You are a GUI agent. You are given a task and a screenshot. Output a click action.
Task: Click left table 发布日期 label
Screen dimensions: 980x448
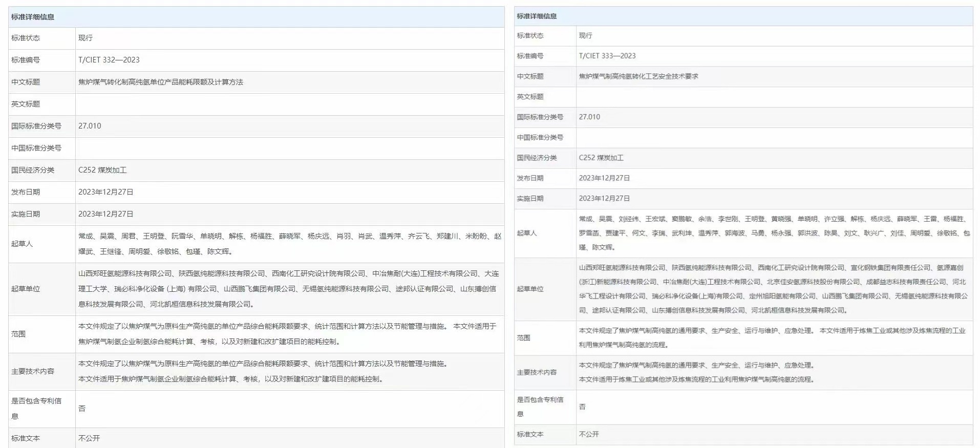[26, 192]
